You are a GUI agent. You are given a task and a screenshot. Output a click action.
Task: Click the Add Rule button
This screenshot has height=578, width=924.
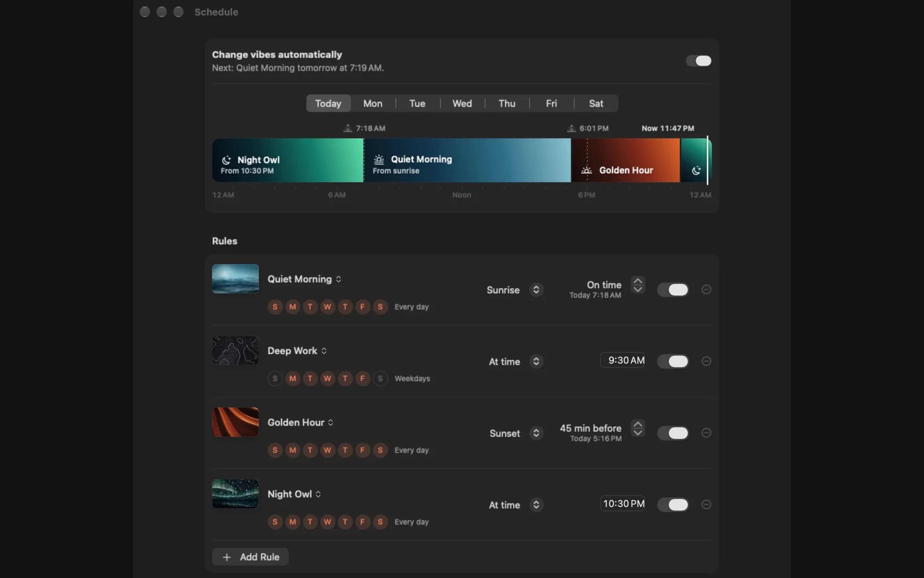(250, 557)
